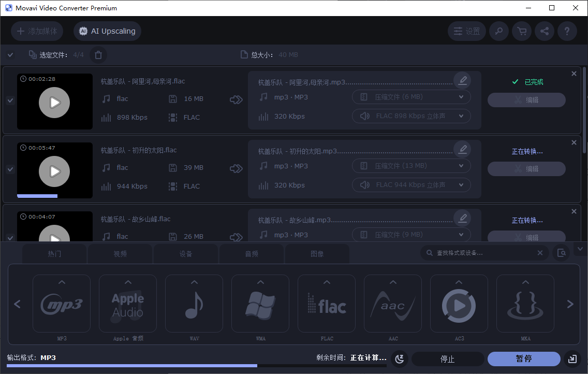Image resolution: width=588 pixels, height=374 pixels.
Task: Open the 压缩文件 (6 MB) dropdown
Action: pyautogui.click(x=411, y=96)
